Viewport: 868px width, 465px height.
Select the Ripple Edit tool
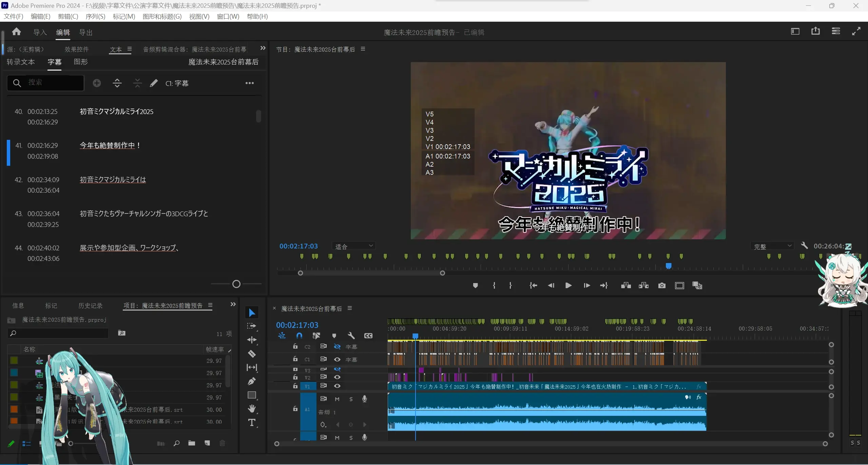click(x=252, y=340)
